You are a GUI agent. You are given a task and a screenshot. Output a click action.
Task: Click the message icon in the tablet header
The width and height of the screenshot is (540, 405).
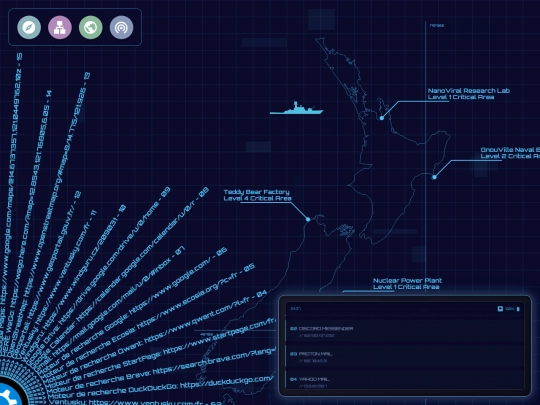(500, 309)
